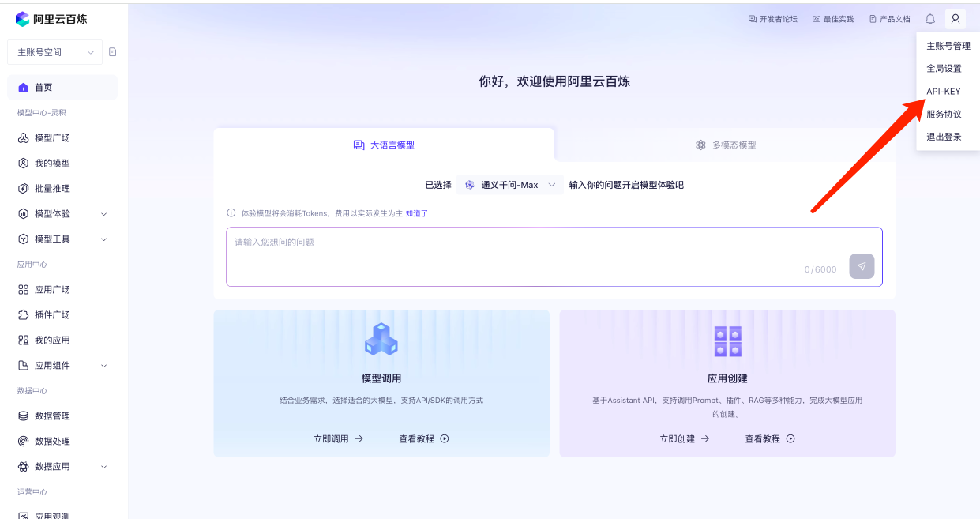
Task: Switch to the 多模态模型 tab
Action: pos(725,145)
